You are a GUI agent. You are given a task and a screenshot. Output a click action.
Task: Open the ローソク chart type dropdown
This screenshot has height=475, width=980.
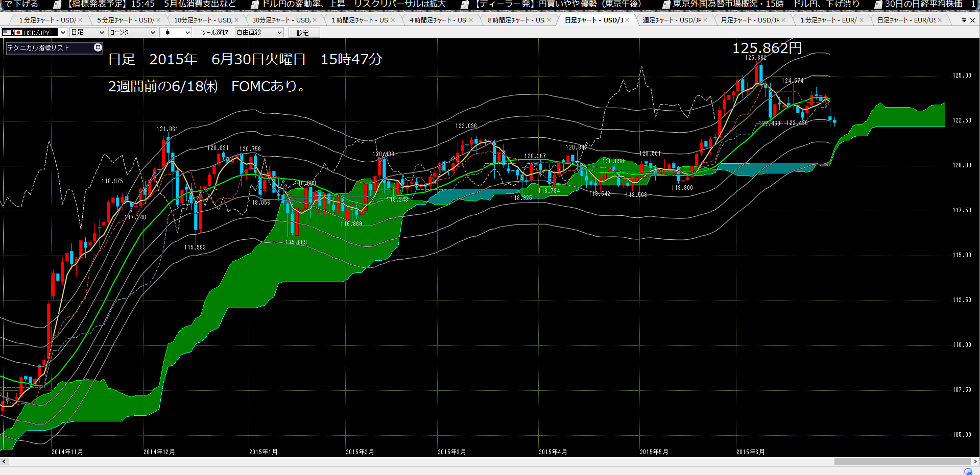132,32
